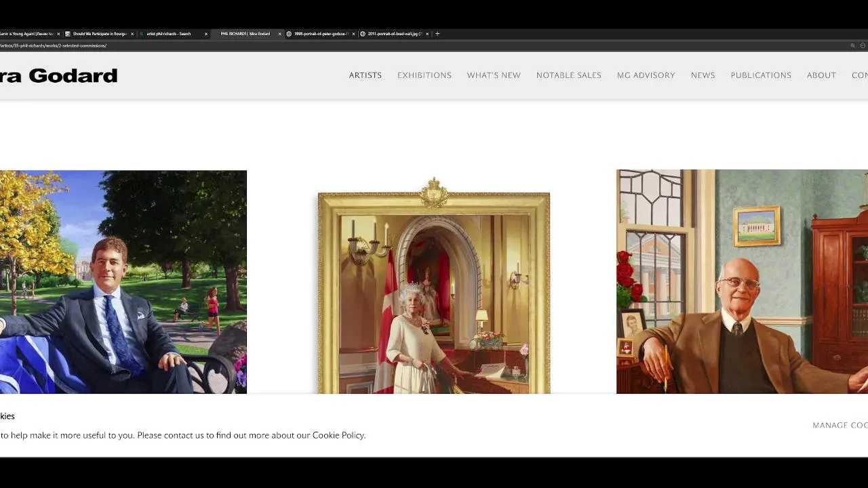Open the EXHIBITIONS nav menu

[425, 75]
